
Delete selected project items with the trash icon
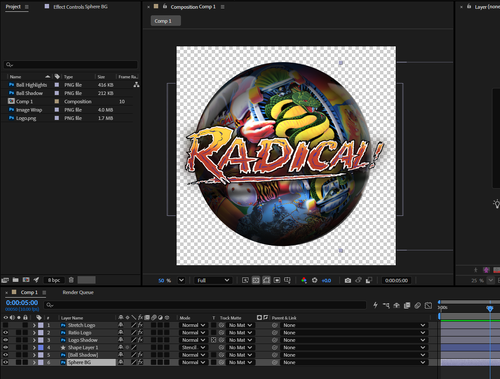click(x=71, y=280)
